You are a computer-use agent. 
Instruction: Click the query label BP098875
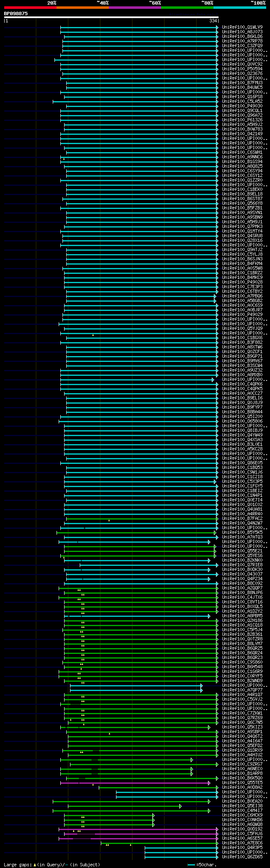16,13
